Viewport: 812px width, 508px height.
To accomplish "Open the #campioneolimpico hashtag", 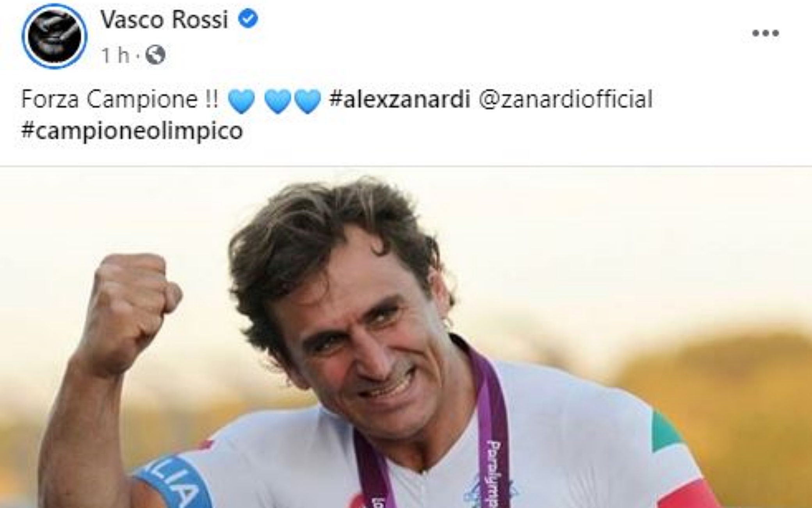I will [x=132, y=130].
